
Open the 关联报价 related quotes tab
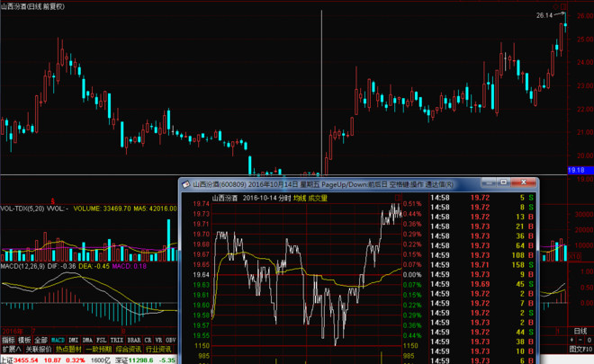(39, 349)
